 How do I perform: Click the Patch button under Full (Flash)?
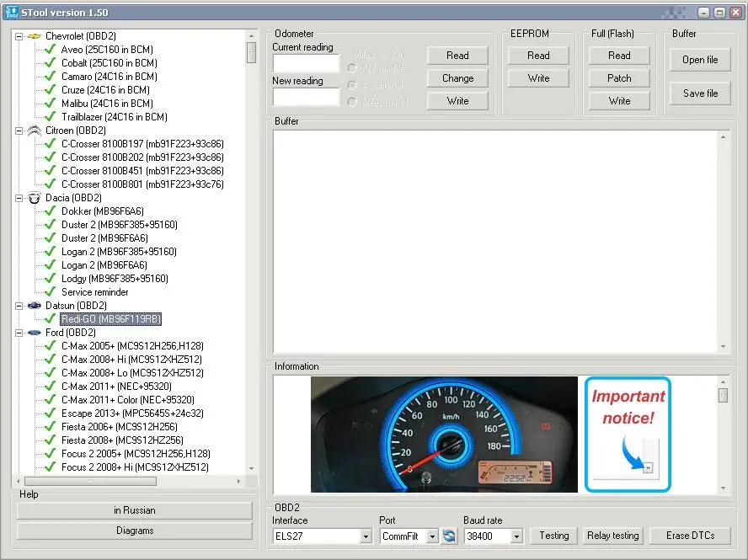[x=619, y=78]
